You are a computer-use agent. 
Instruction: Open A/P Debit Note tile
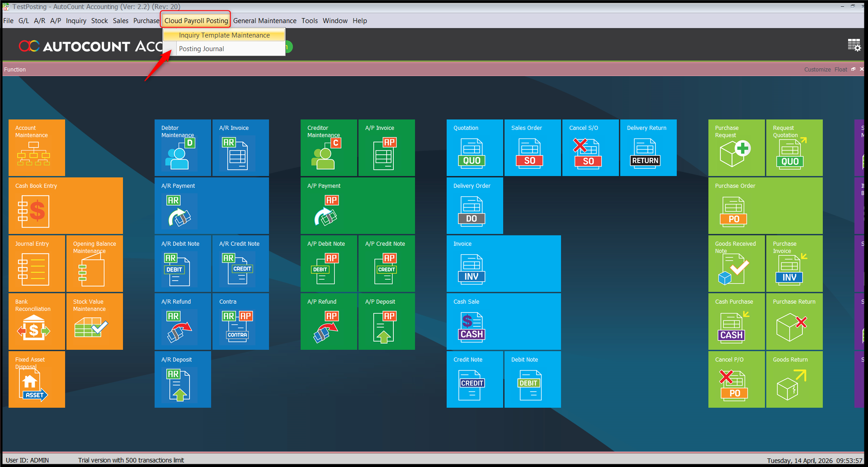329,263
